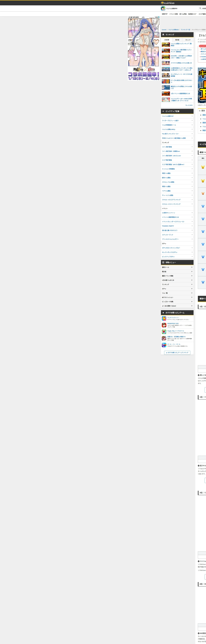Open the MONOPOLY GO! app icon
This screenshot has width=206, height=644.
click(x=164, y=325)
